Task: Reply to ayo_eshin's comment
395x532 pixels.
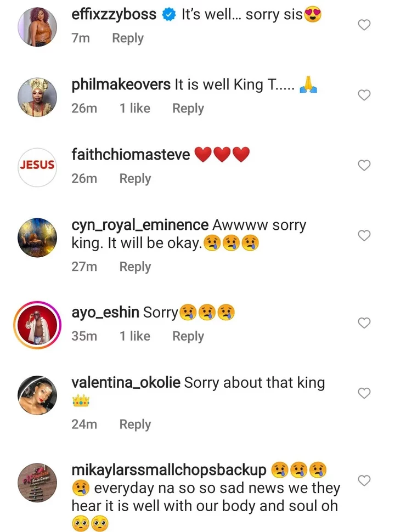Action: (x=188, y=336)
